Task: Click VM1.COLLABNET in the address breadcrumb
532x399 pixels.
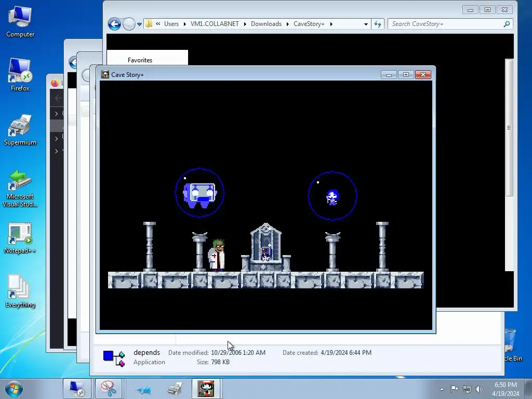Action: point(215,24)
